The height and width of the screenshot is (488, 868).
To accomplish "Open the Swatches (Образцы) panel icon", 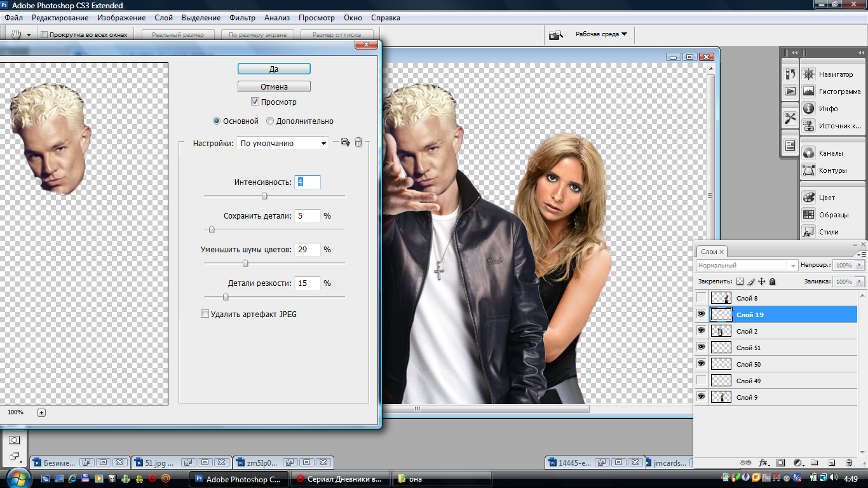I will (808, 215).
